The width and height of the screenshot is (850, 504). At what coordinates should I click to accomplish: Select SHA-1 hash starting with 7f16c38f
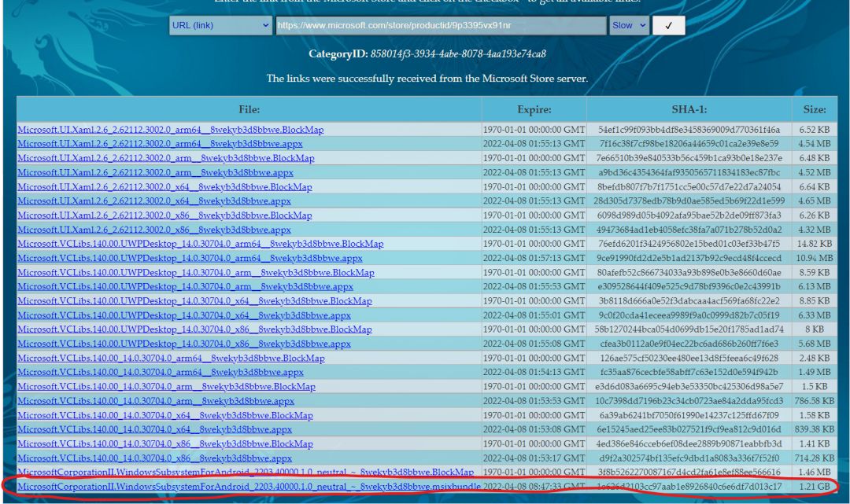pyautogui.click(x=689, y=143)
